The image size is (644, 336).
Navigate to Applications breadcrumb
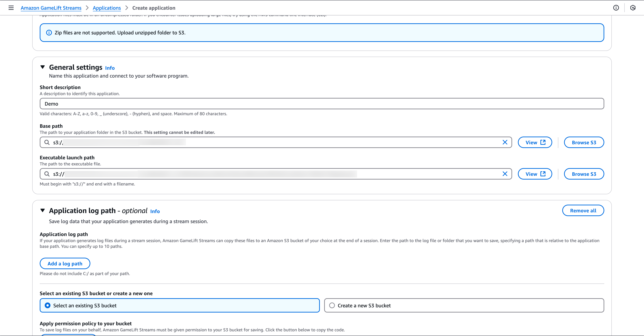[107, 8]
